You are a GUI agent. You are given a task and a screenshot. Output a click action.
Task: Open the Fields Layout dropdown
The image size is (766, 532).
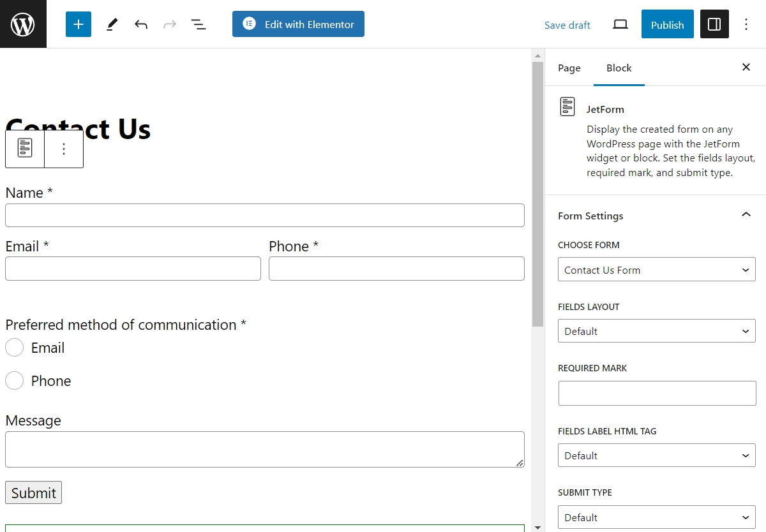[656, 330]
